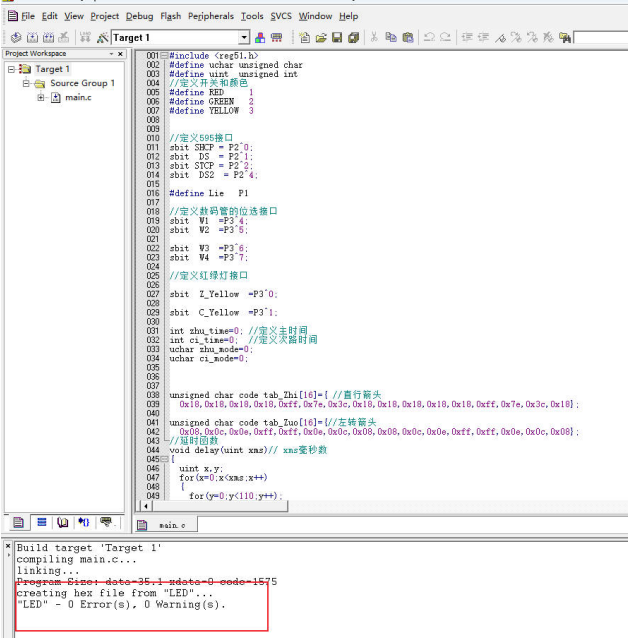The width and height of the screenshot is (628, 638).
Task: Click the Copy icon
Action: (391, 38)
